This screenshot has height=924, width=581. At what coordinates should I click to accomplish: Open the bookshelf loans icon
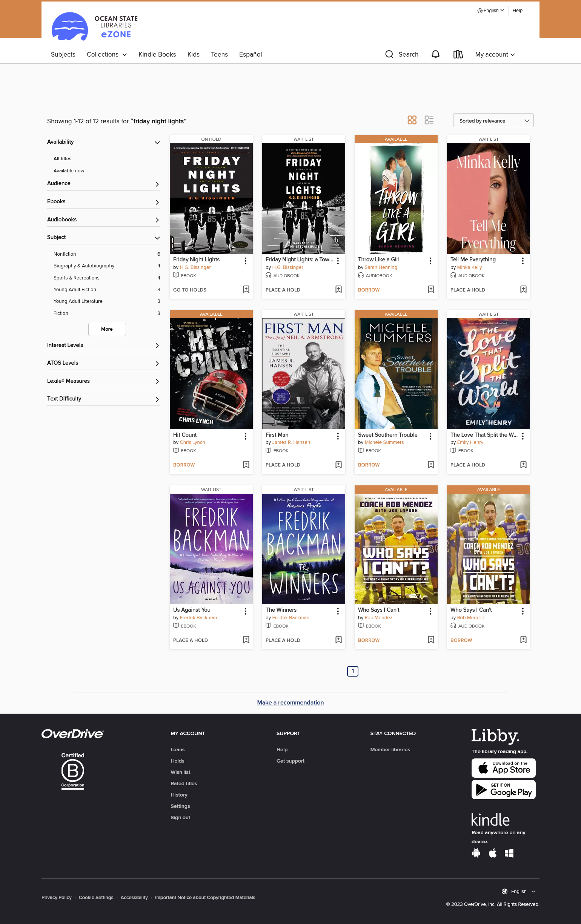(458, 54)
